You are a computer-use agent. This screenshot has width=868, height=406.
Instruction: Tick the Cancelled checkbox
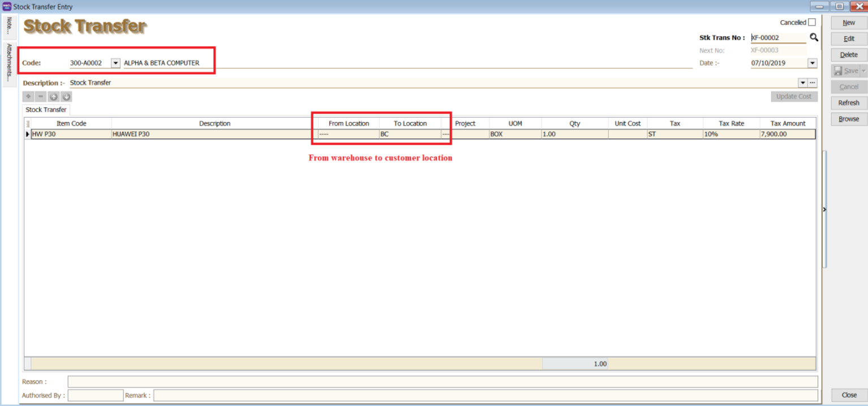click(812, 23)
